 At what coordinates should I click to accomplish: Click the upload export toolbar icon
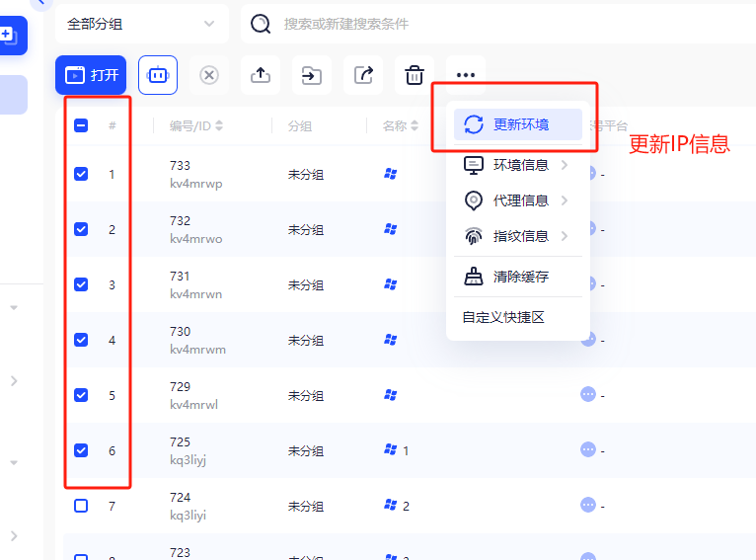[x=261, y=75]
